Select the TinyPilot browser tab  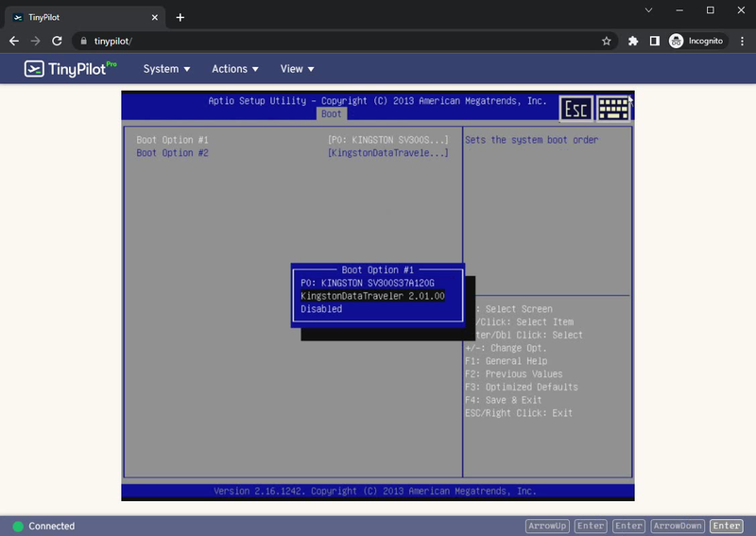click(x=85, y=17)
